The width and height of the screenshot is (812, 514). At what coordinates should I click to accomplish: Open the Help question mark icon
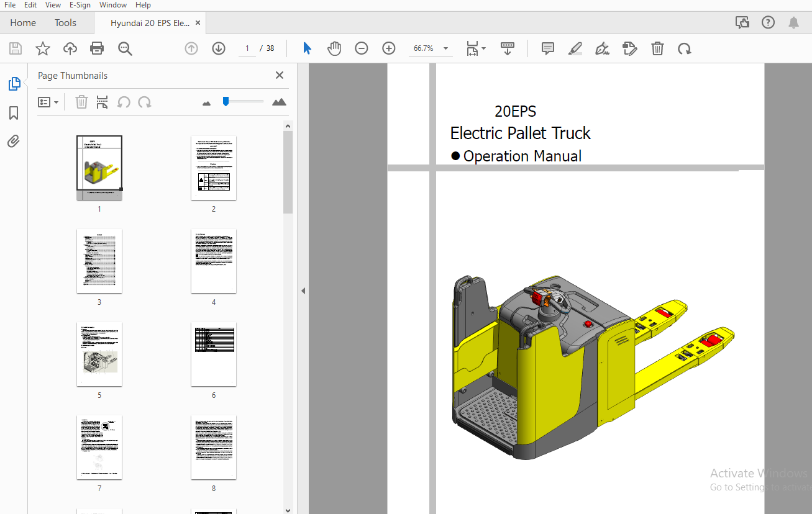coord(769,23)
